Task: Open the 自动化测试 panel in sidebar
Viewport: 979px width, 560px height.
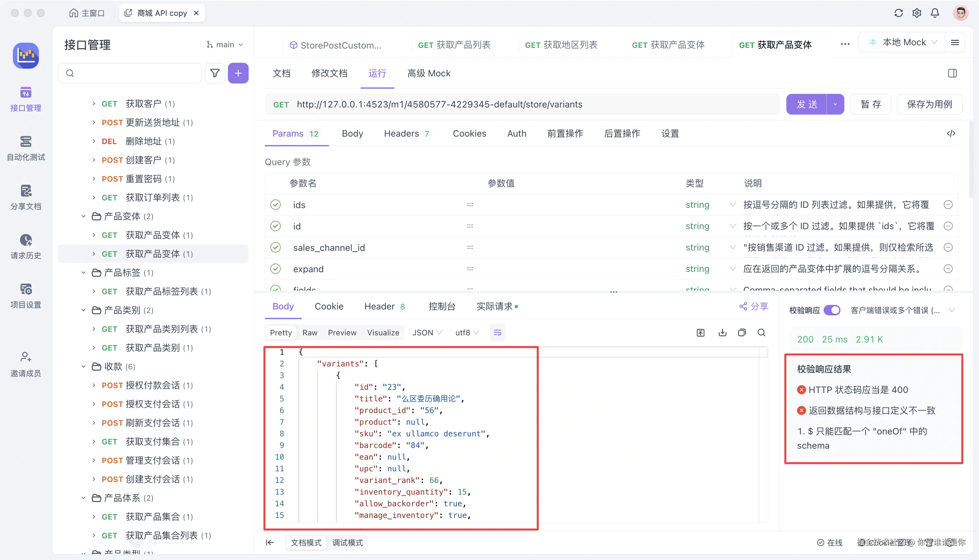Action: (25, 148)
